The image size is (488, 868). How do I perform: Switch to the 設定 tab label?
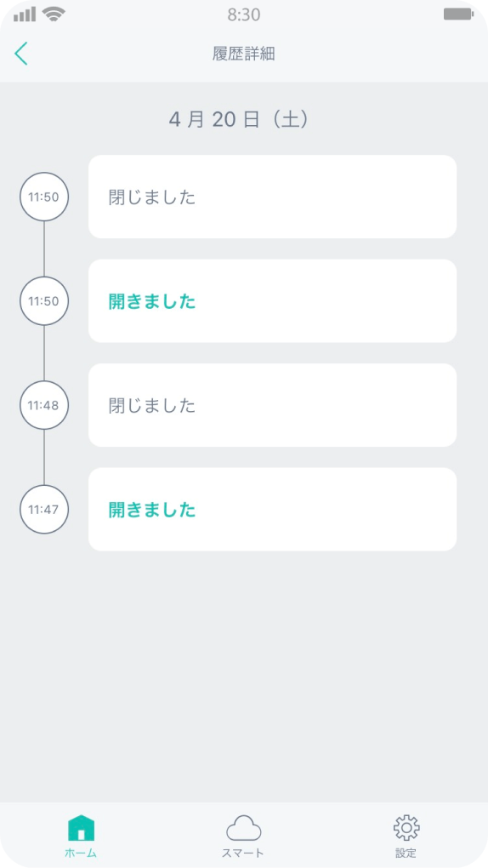coord(406,853)
